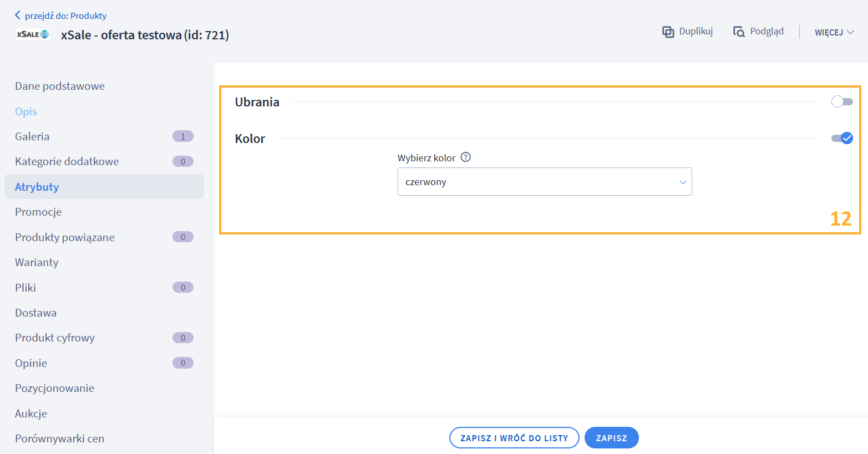Screen dimensions: 868x454
Task: Click the xSale logo thumbnail
Action: point(33,34)
